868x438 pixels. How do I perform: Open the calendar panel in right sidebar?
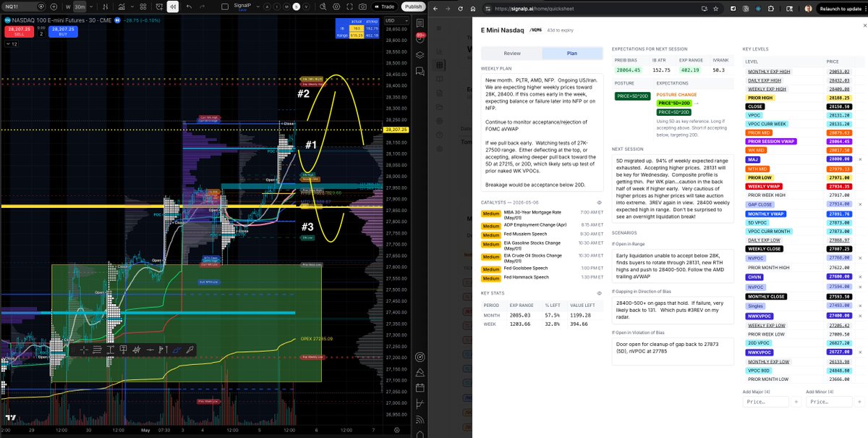click(x=420, y=389)
